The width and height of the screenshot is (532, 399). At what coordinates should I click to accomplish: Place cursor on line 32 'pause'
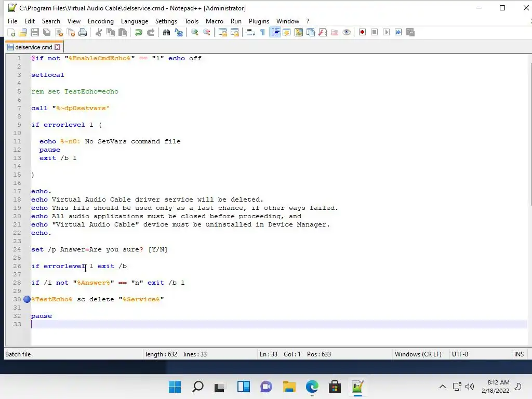(x=42, y=316)
